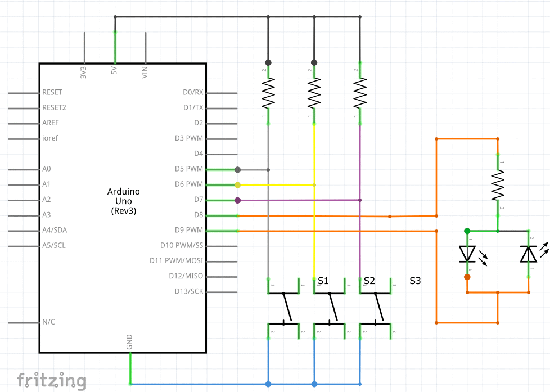Click the 5V pin label
The width and height of the screenshot is (550, 392).
(x=114, y=70)
